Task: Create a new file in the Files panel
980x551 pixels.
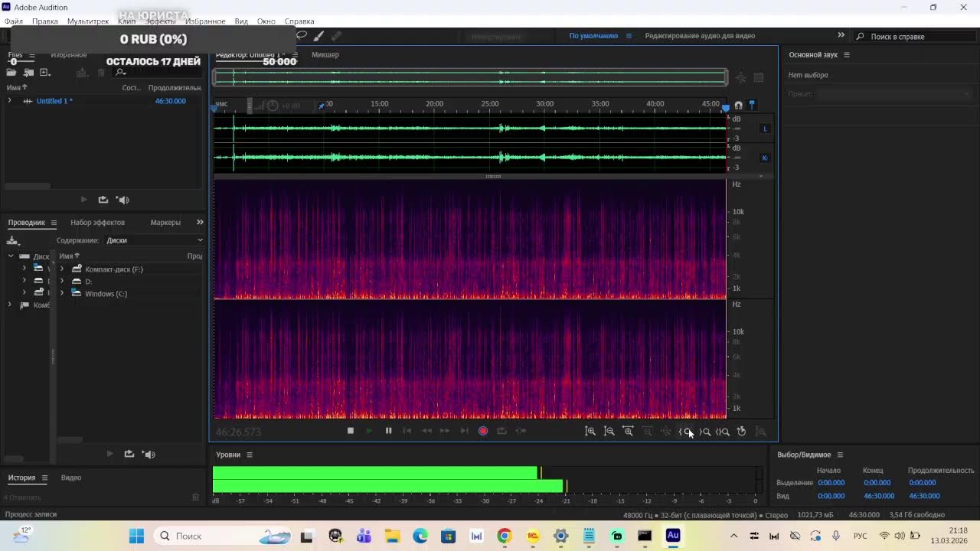Action: point(45,73)
